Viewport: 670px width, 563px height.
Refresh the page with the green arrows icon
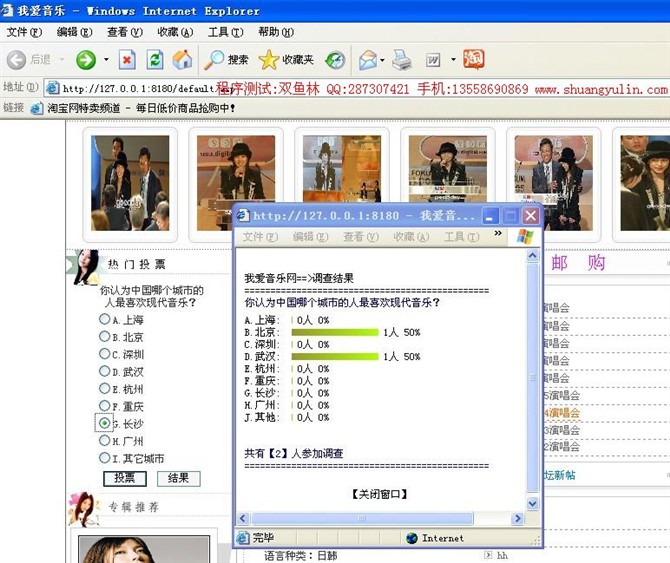coord(155,59)
